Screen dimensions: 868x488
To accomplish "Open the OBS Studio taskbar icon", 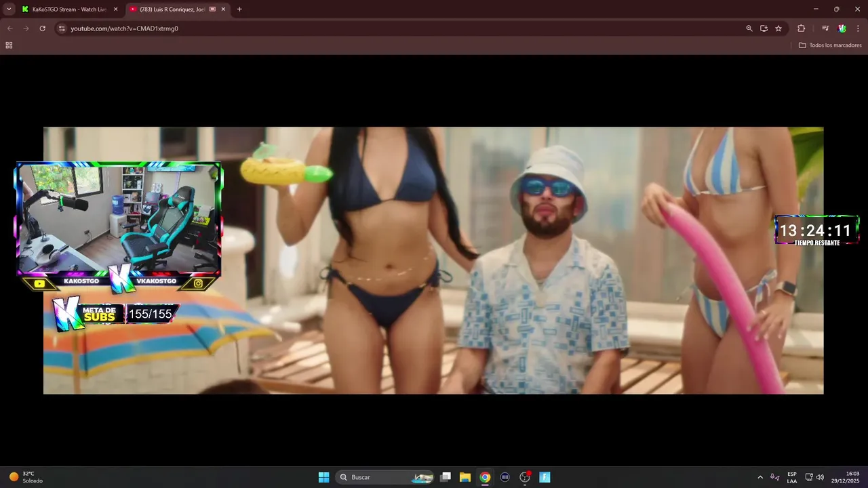I will click(524, 477).
